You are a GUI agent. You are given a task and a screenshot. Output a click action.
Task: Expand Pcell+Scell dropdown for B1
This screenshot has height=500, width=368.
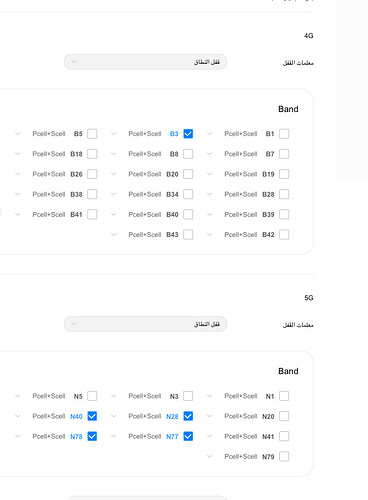click(234, 134)
